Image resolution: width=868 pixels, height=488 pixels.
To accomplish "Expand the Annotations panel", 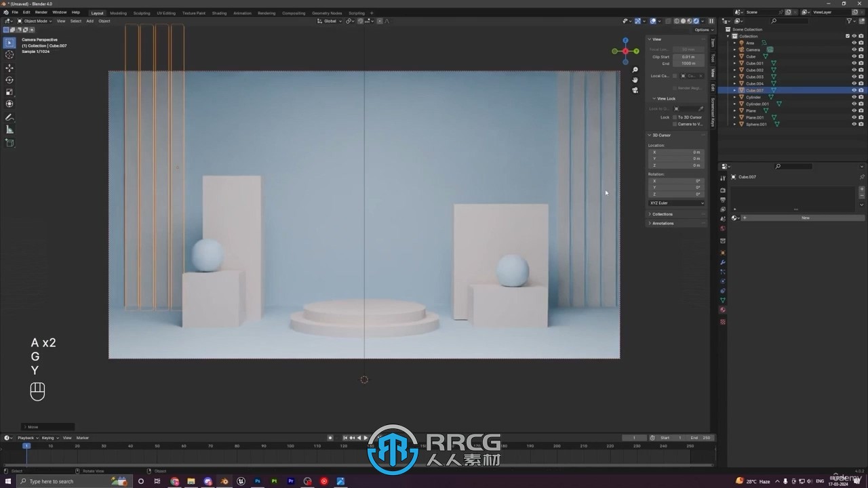I will [x=663, y=223].
